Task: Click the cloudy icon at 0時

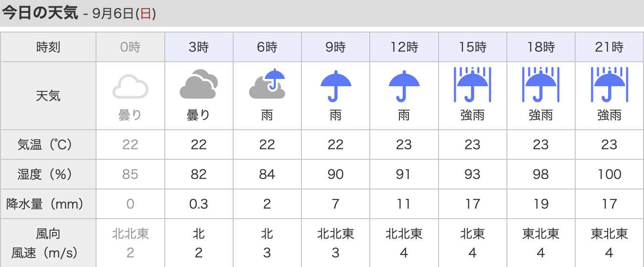Action: coord(130,87)
